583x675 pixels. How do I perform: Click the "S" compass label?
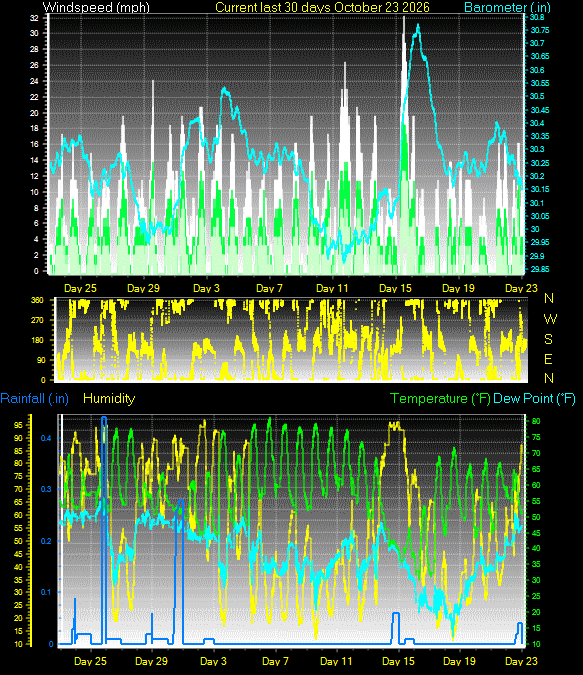(x=548, y=339)
